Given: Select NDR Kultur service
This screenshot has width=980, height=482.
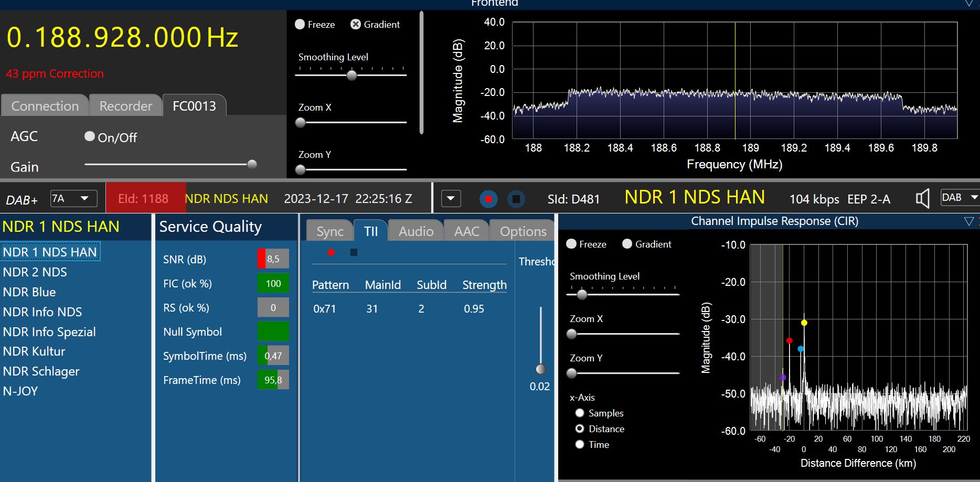Looking at the screenshot, I should coord(34,351).
